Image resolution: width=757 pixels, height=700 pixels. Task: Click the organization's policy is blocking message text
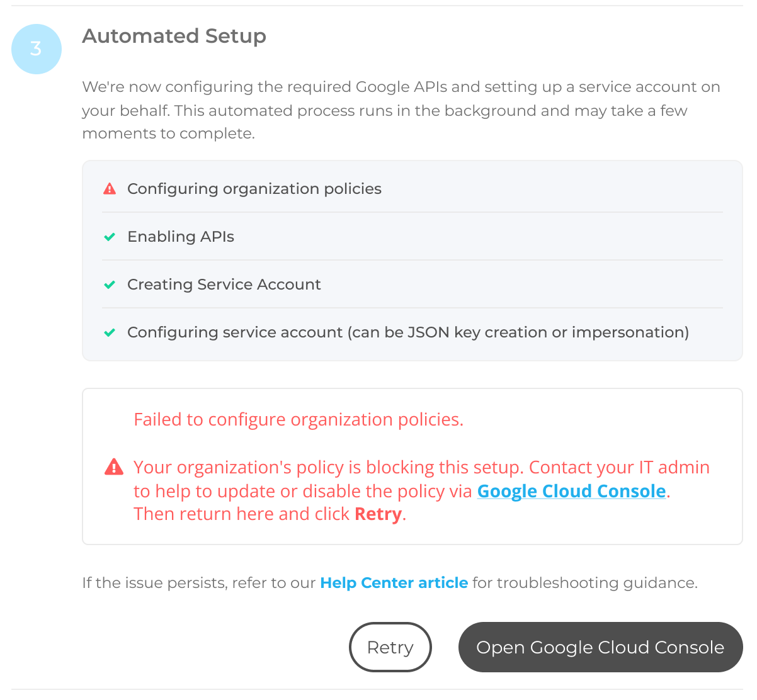coord(421,490)
